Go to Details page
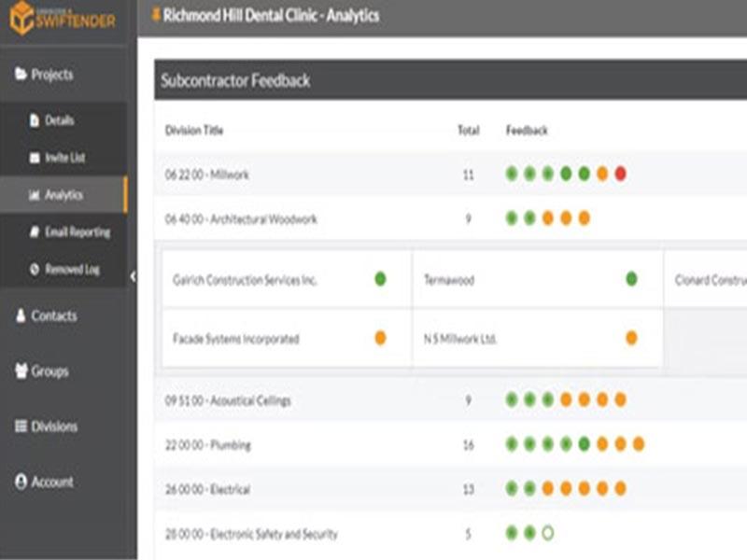This screenshot has width=747, height=560. point(63,120)
